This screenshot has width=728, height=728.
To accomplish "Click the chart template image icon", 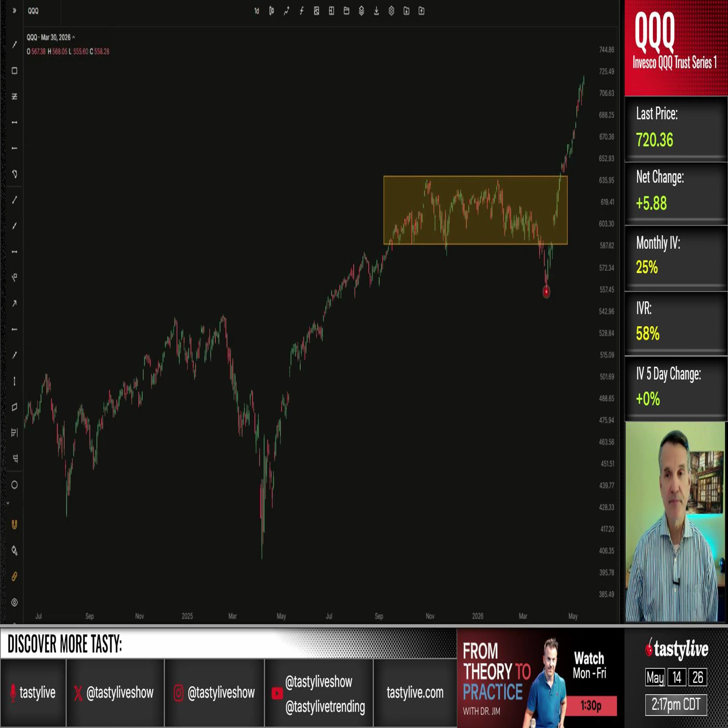I will coord(316,11).
